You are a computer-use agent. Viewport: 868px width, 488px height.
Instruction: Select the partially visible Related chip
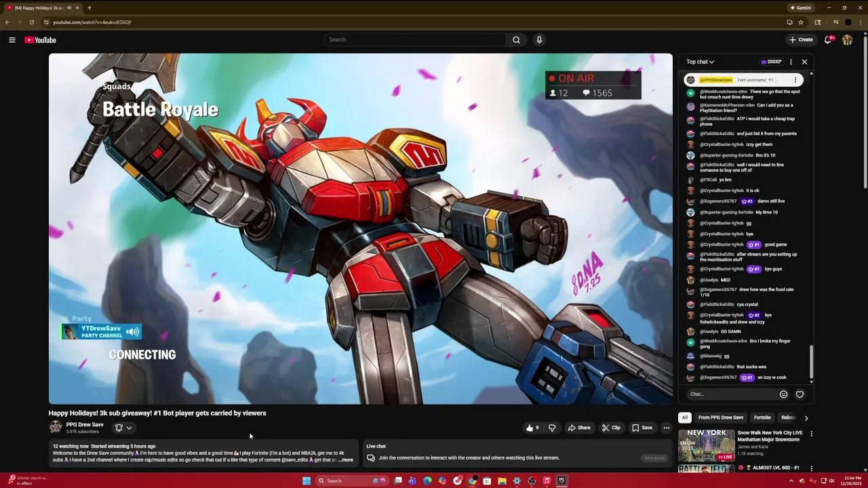click(x=787, y=418)
